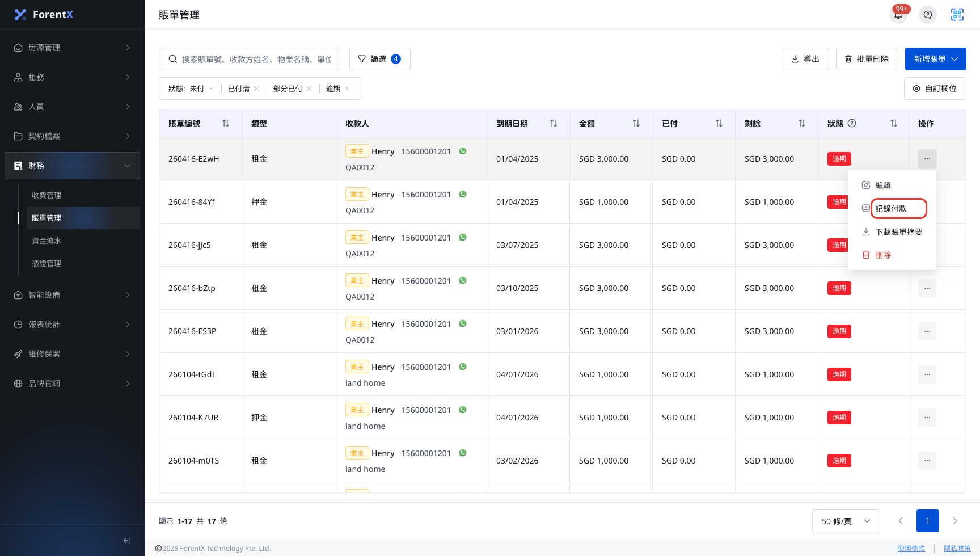Click the 批量刪除 button
The width and height of the screenshot is (980, 556).
[x=867, y=59]
